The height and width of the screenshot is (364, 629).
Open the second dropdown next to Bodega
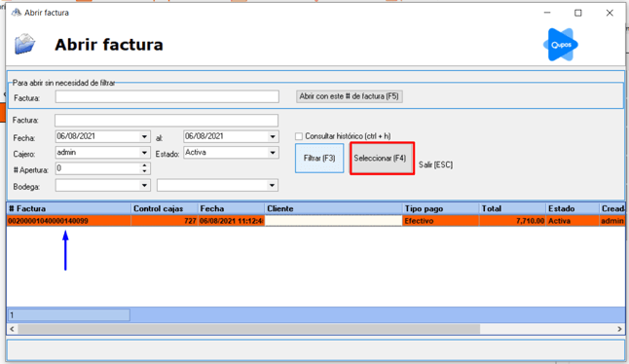tap(273, 185)
